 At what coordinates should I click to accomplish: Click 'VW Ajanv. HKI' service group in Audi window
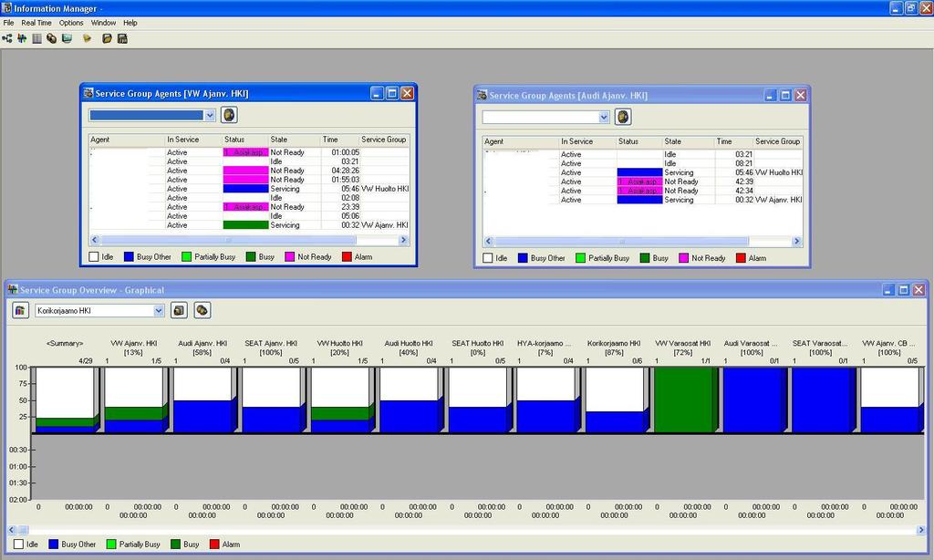[x=779, y=200]
